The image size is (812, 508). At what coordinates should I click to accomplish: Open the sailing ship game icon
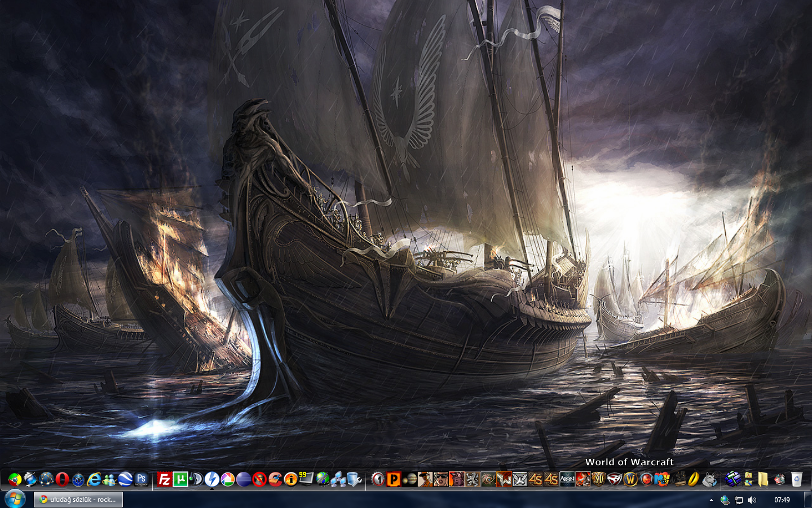coord(679,480)
